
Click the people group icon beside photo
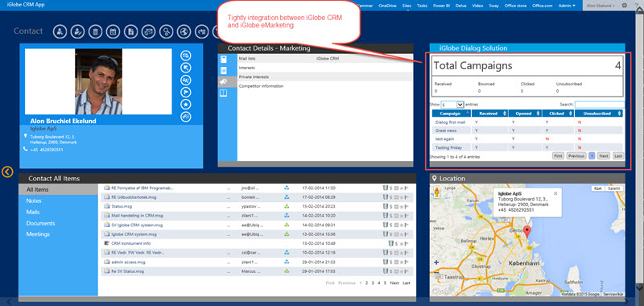(186, 80)
